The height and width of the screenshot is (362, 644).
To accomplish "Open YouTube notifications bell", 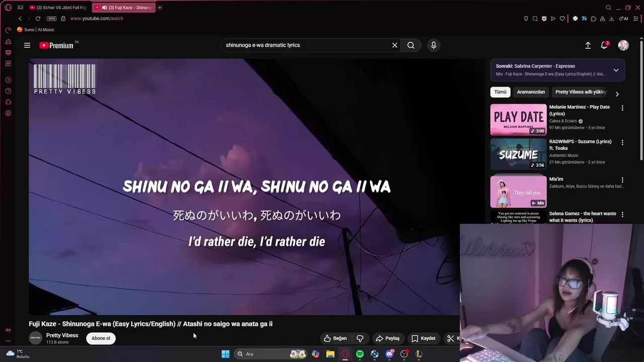I will coord(605,45).
